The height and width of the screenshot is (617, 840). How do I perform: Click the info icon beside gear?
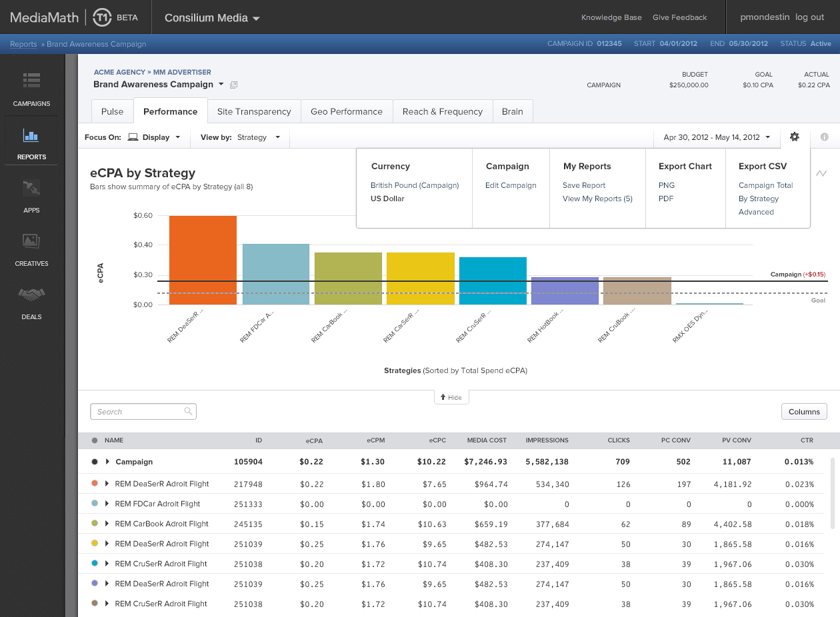[825, 137]
